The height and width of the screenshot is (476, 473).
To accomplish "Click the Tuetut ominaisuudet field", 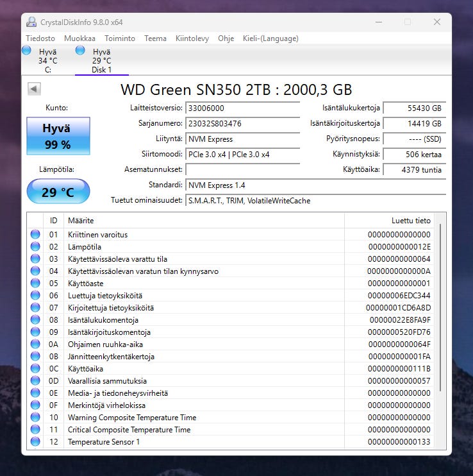I will pos(315,201).
